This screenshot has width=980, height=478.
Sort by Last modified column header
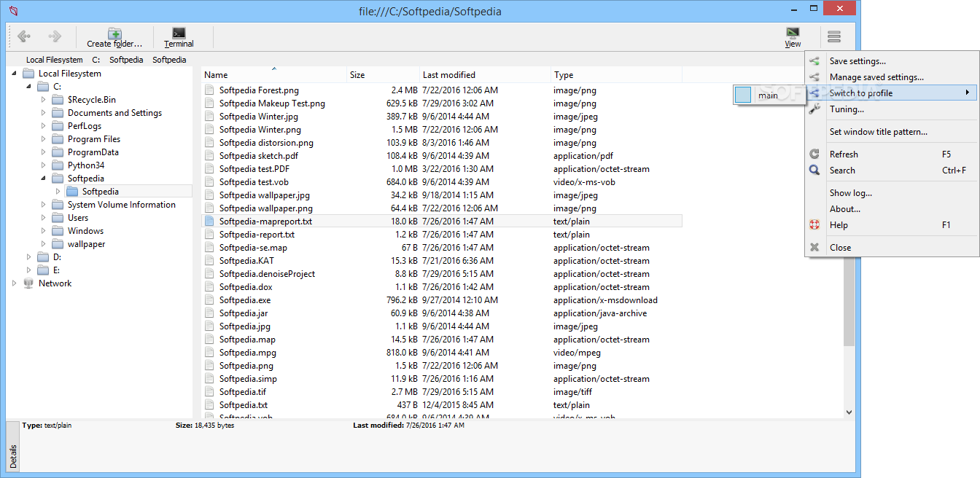[x=486, y=75]
